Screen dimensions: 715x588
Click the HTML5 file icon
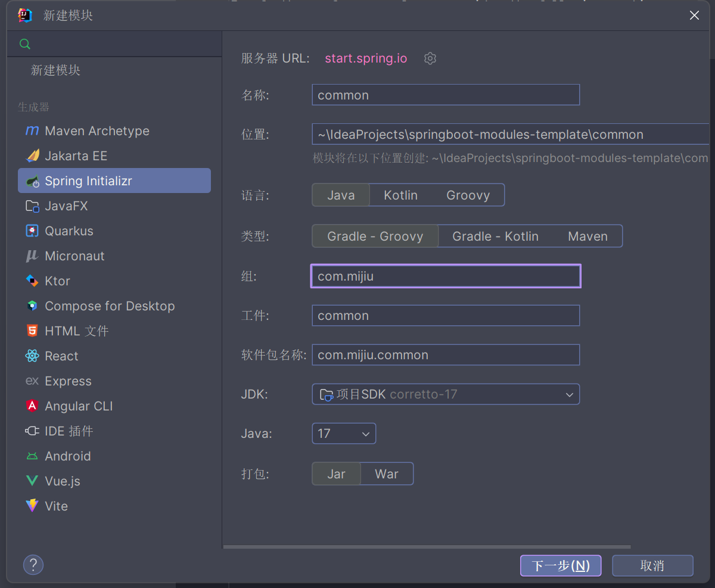click(32, 331)
